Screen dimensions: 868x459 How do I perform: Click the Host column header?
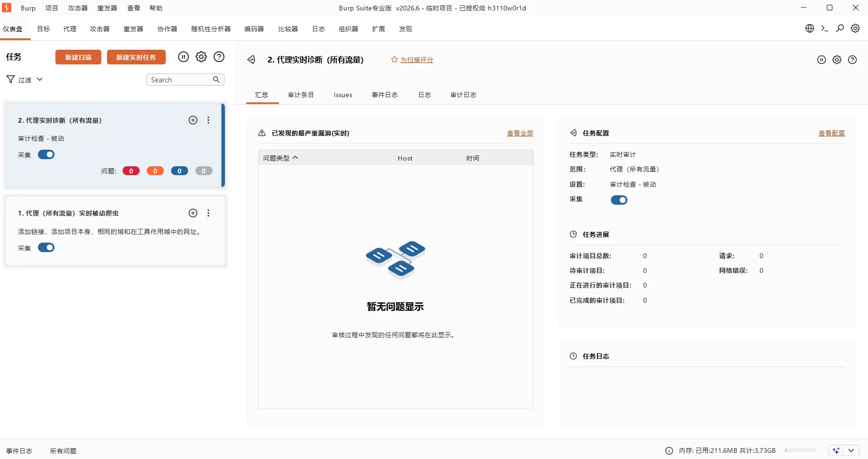[430, 158]
